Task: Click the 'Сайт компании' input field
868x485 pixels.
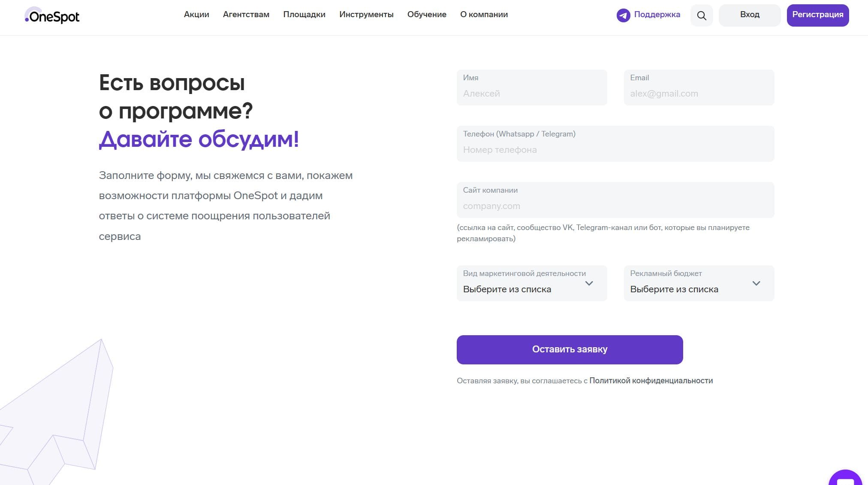Action: [x=615, y=206]
